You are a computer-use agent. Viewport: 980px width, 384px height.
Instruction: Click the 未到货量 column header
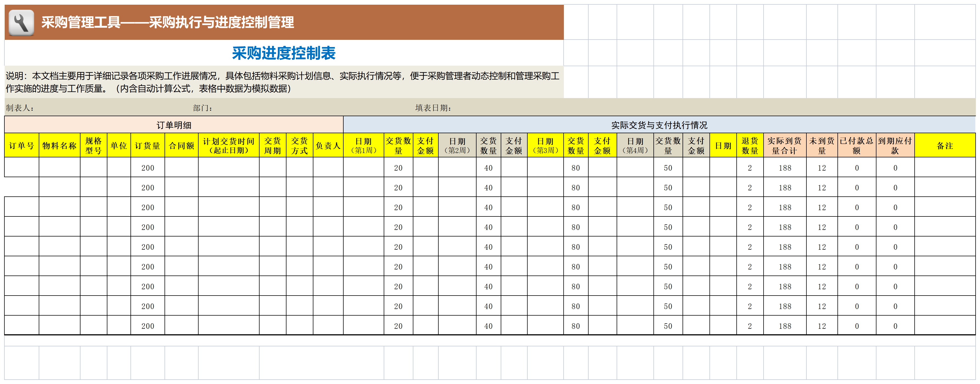[x=822, y=145]
